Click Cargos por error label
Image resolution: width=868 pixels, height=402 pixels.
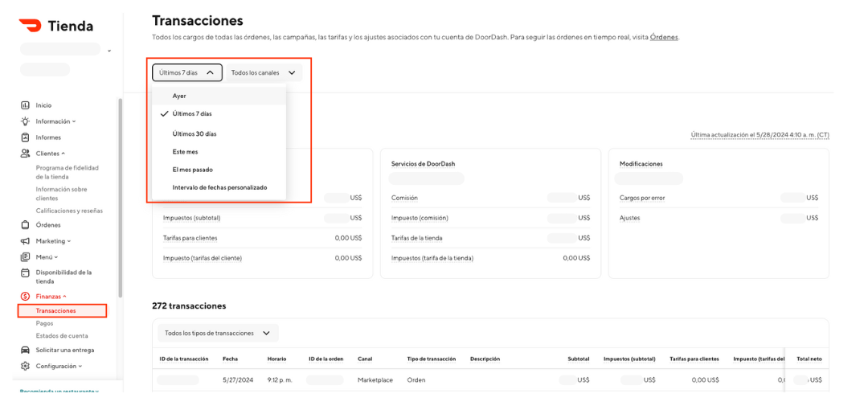coord(642,198)
